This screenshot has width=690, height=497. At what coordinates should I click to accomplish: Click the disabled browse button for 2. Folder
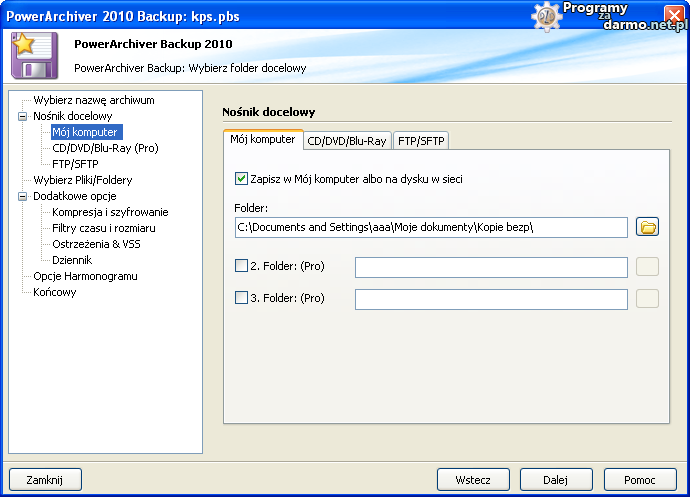(647, 267)
